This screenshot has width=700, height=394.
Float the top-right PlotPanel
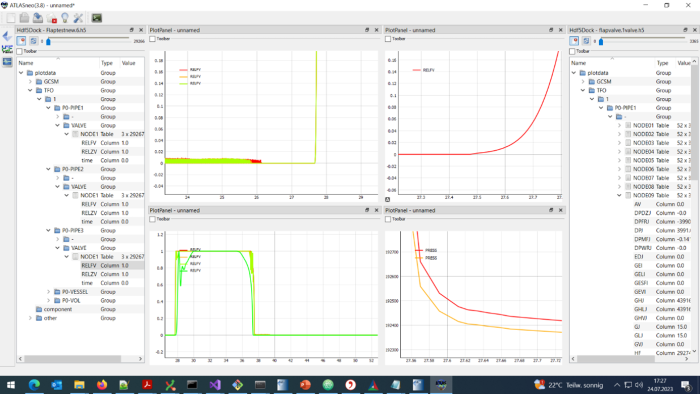(551, 30)
